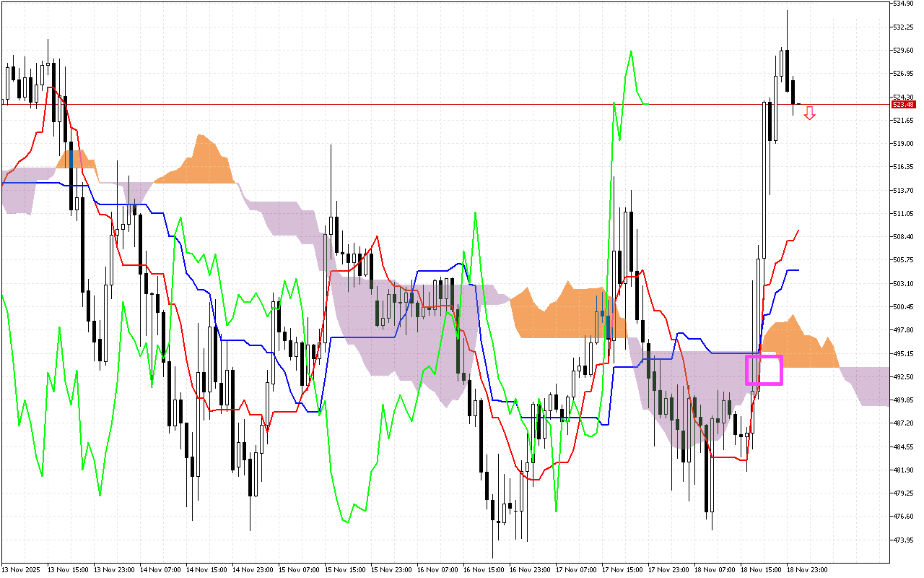Select the 14 Nov 07:00 time label
This screenshot has height=578, width=924.
pyautogui.click(x=162, y=570)
